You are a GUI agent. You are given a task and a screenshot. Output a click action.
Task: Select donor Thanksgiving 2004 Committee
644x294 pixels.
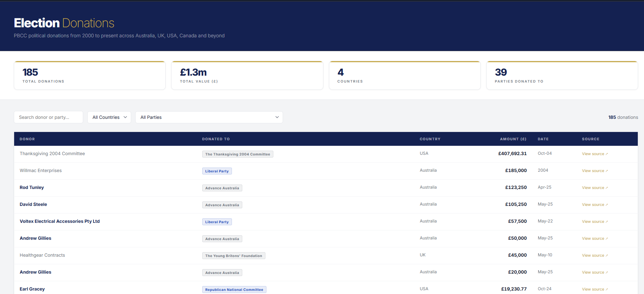[52, 153]
